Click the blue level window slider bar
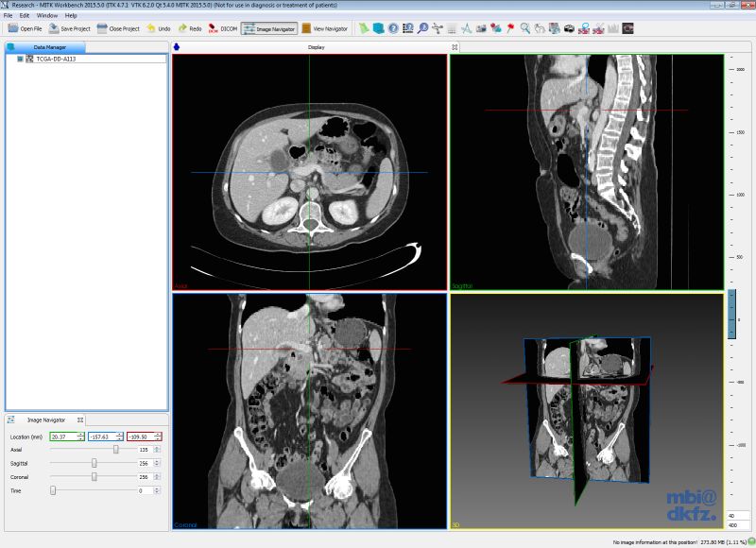 (731, 314)
